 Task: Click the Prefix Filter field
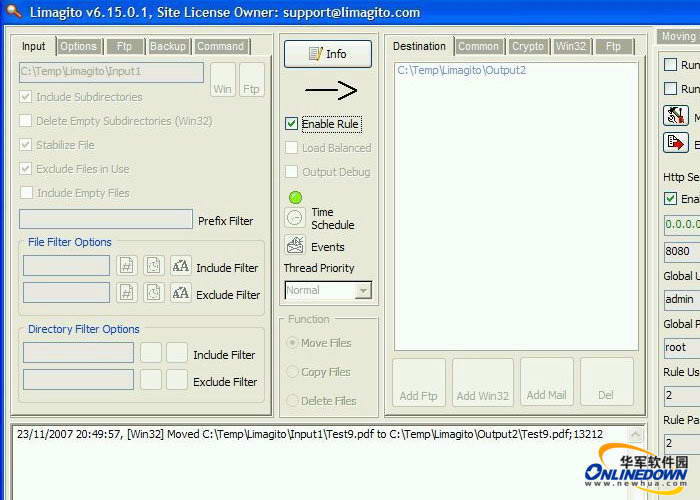tap(106, 219)
